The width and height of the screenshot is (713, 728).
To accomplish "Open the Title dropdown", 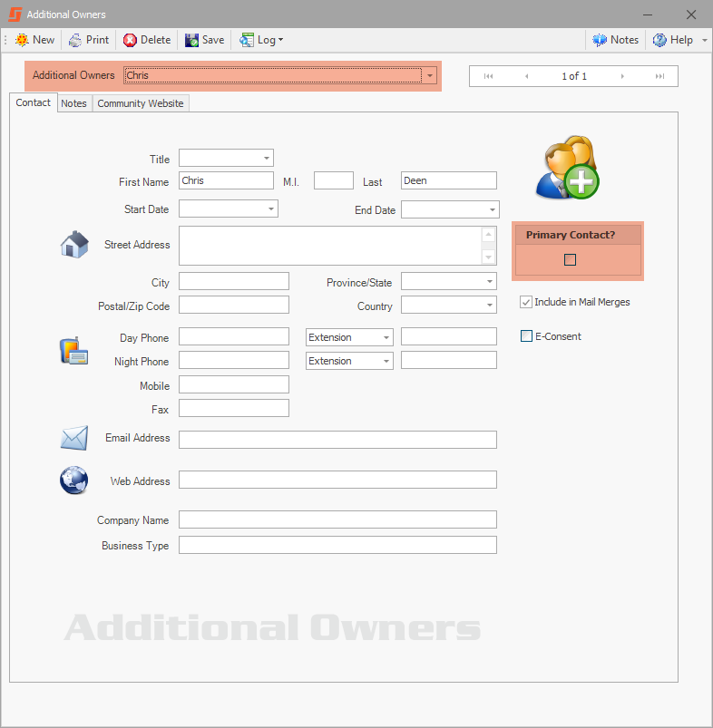I will pyautogui.click(x=267, y=158).
